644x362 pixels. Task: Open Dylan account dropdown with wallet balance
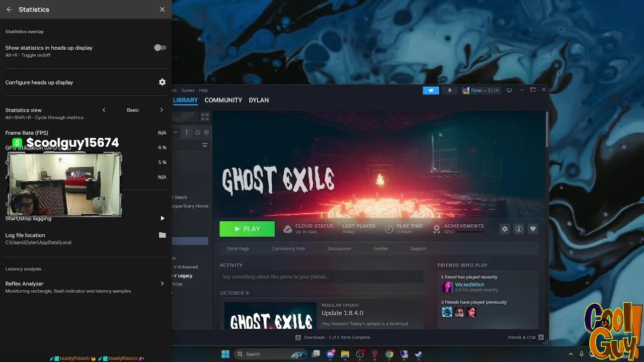click(480, 90)
